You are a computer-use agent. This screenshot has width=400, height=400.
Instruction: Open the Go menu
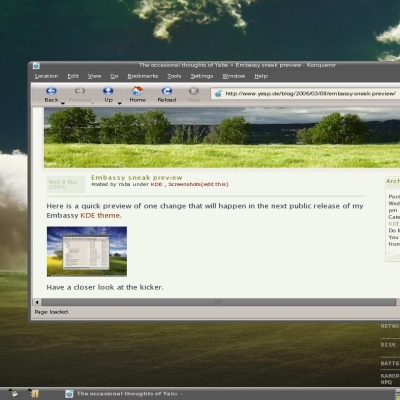click(x=114, y=76)
